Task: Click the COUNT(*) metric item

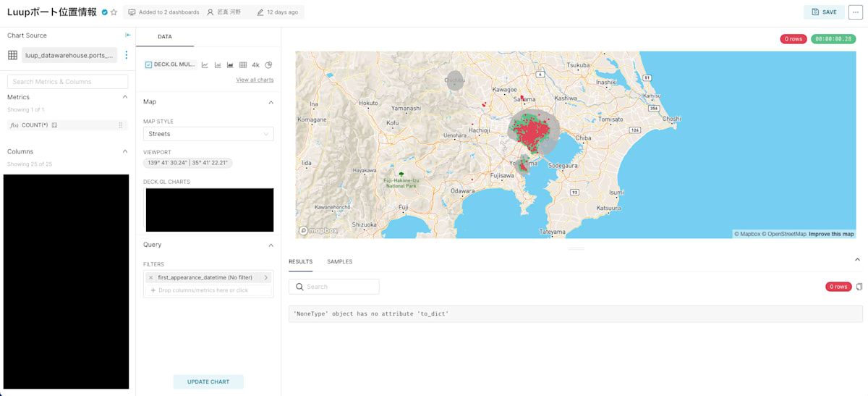Action: (x=67, y=125)
